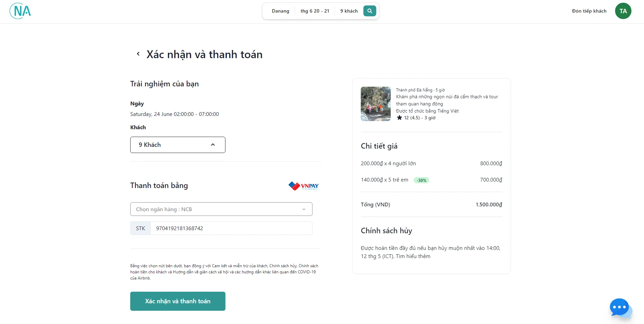This screenshot has width=644, height=324.
Task: Open the tour thumbnail image
Action: point(376,104)
